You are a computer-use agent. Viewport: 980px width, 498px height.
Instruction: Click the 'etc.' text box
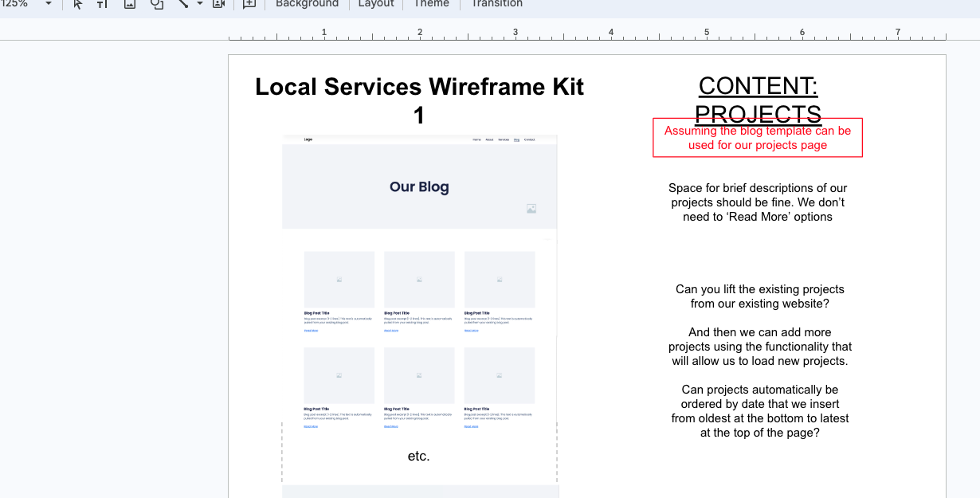(x=418, y=456)
